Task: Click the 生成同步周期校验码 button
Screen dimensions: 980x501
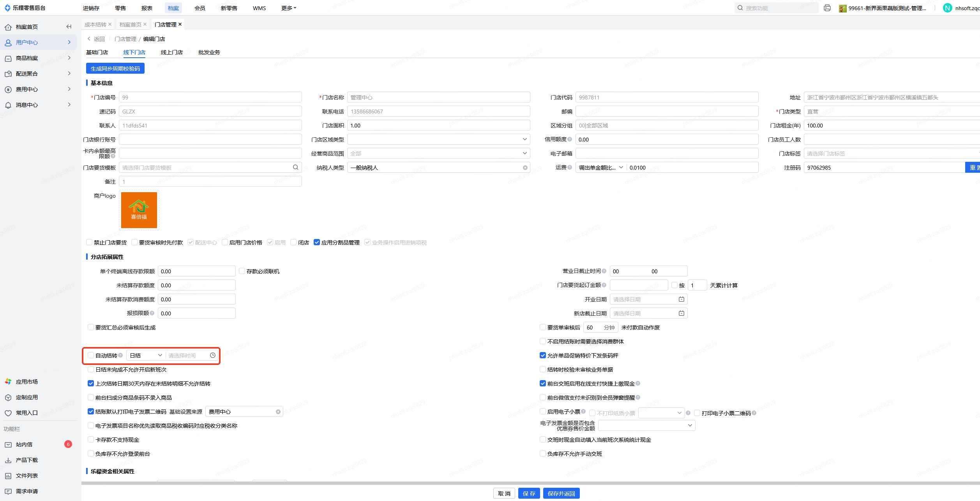Action: tap(115, 69)
